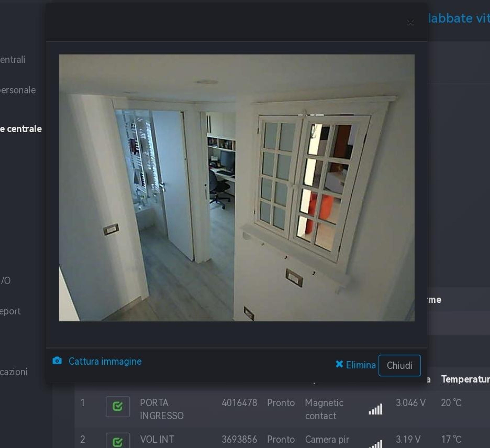Click the labbate title link at top
Viewport: 490px width, 448px height.
(x=459, y=19)
